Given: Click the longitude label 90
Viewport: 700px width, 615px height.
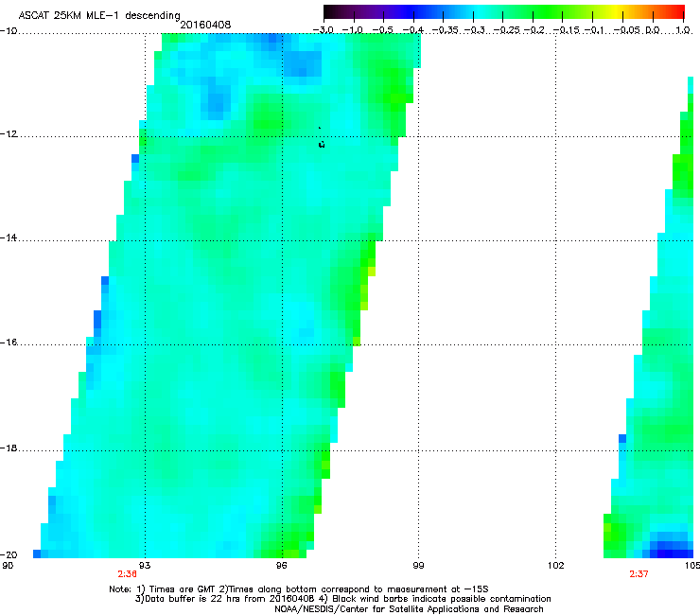Looking at the screenshot, I should coord(8,566).
